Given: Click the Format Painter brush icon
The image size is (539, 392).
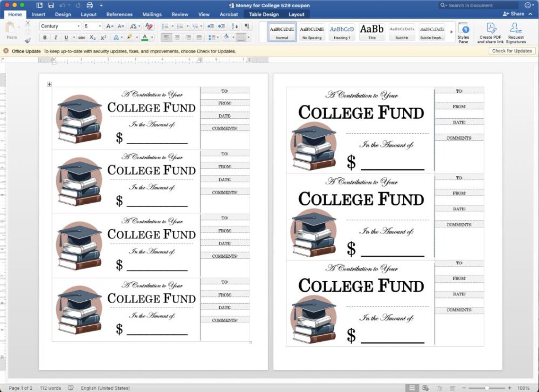Looking at the screenshot, I should (28, 40).
